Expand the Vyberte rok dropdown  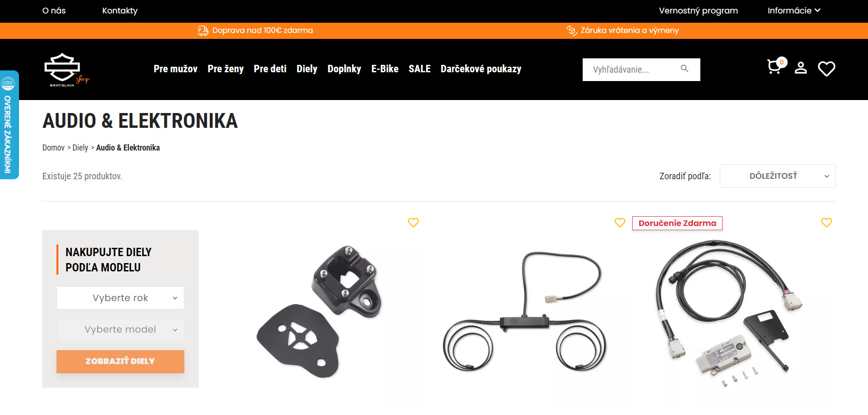tap(120, 298)
